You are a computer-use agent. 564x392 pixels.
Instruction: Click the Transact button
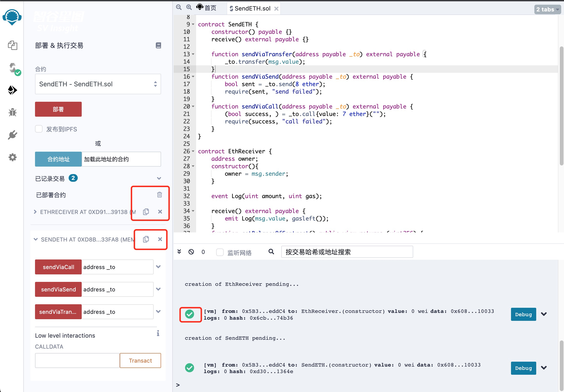tap(140, 360)
